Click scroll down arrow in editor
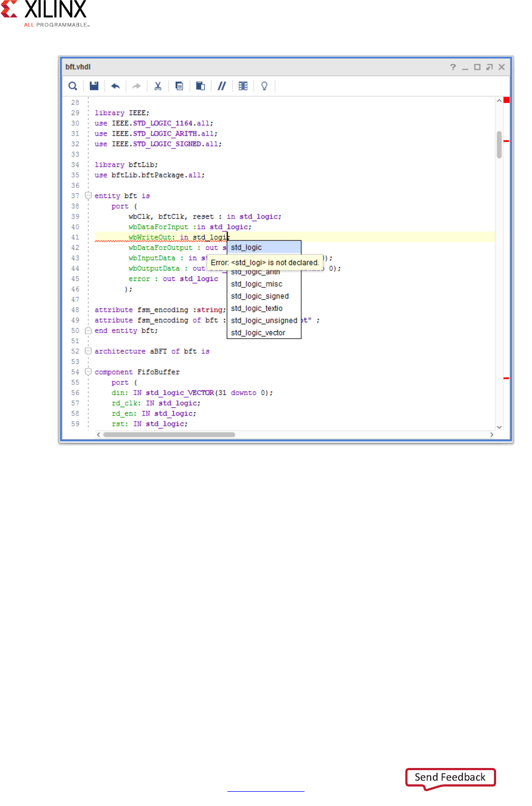Screen dimensions: 532x806 pos(499,427)
